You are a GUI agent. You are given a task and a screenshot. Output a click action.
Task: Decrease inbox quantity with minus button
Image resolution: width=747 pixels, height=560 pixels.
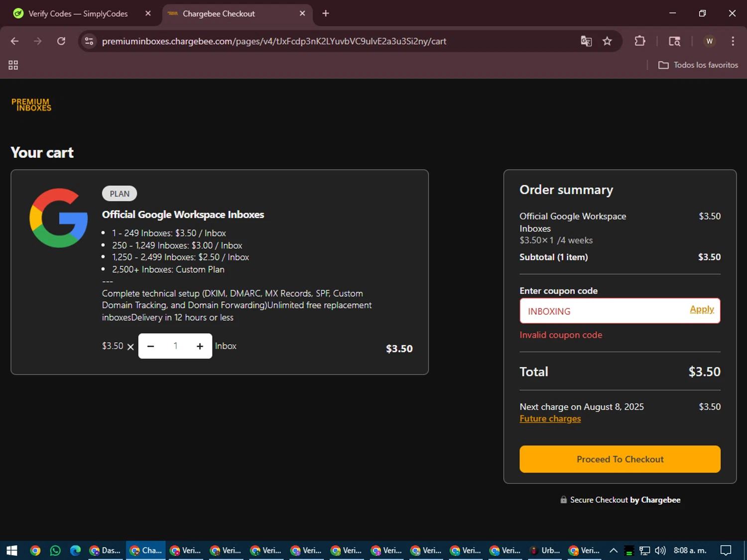(151, 346)
